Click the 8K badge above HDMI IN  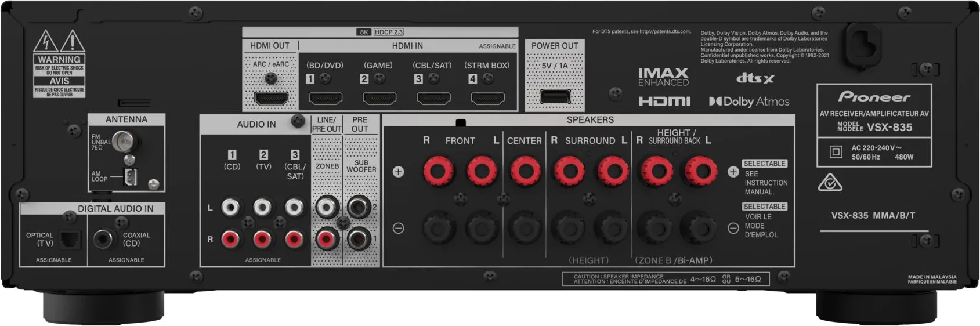pyautogui.click(x=364, y=32)
